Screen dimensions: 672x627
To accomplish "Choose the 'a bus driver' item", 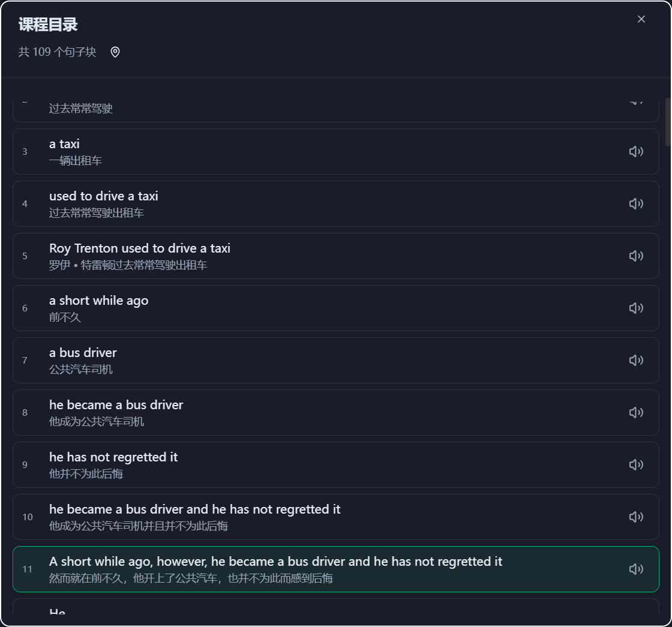I will [x=300, y=361].
